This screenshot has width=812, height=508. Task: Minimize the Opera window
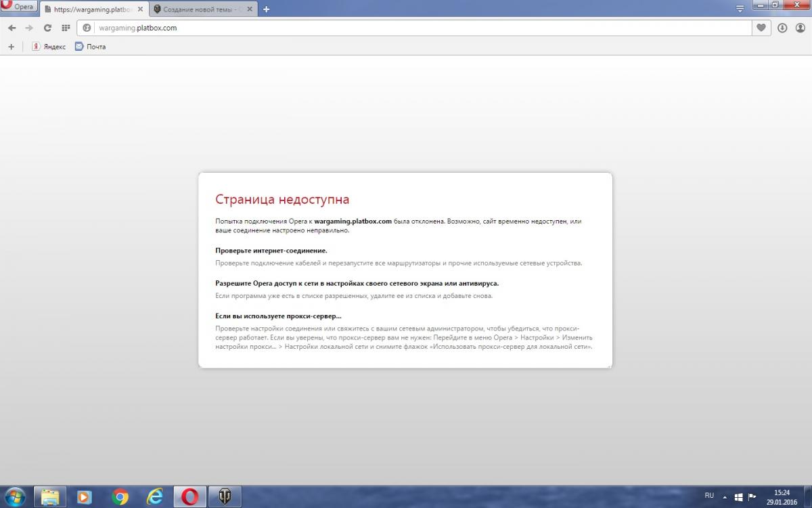pyautogui.click(x=761, y=5)
